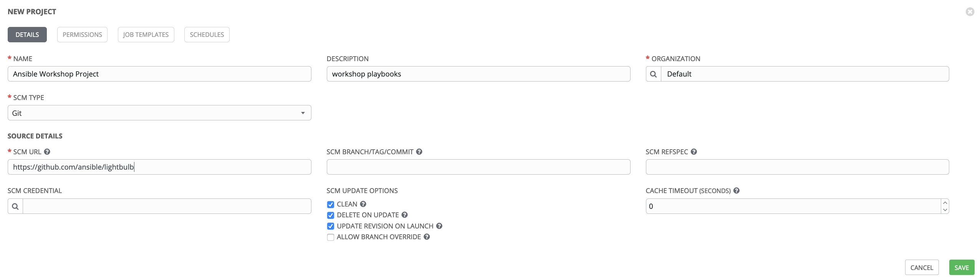Close the New Project panel
Viewport: 980px width, 280px height.
tap(970, 12)
